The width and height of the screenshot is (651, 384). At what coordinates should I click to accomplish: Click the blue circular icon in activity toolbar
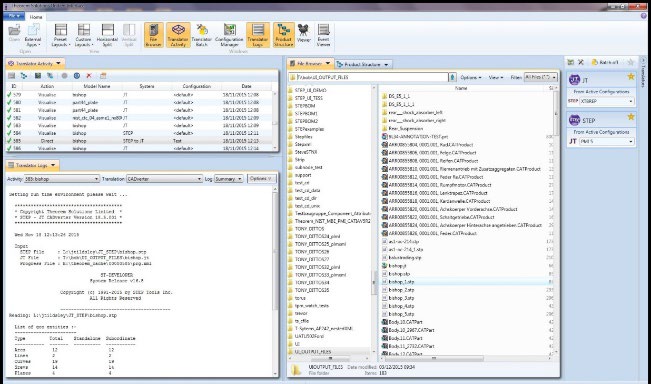click(77, 76)
